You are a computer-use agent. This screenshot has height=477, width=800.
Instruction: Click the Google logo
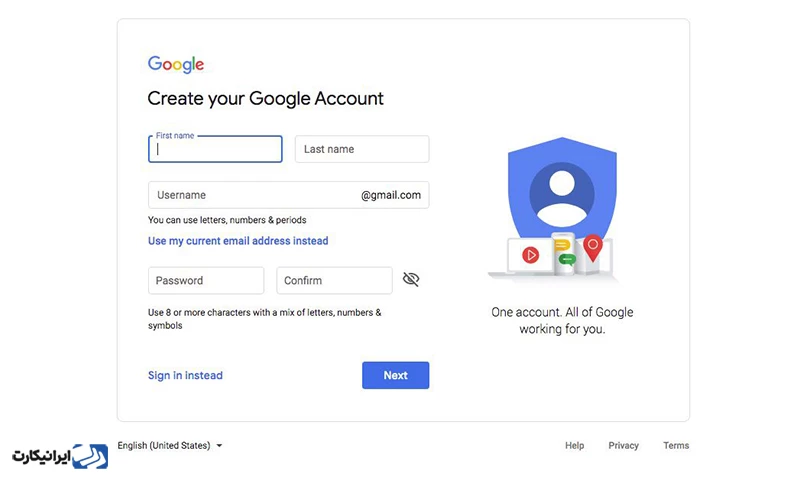[x=176, y=64]
